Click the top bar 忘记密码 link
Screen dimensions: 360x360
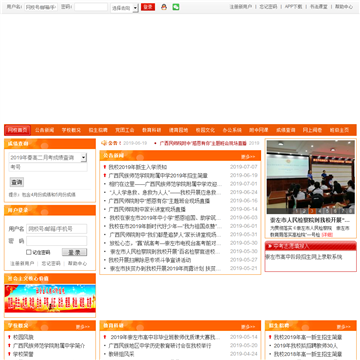(268, 7)
